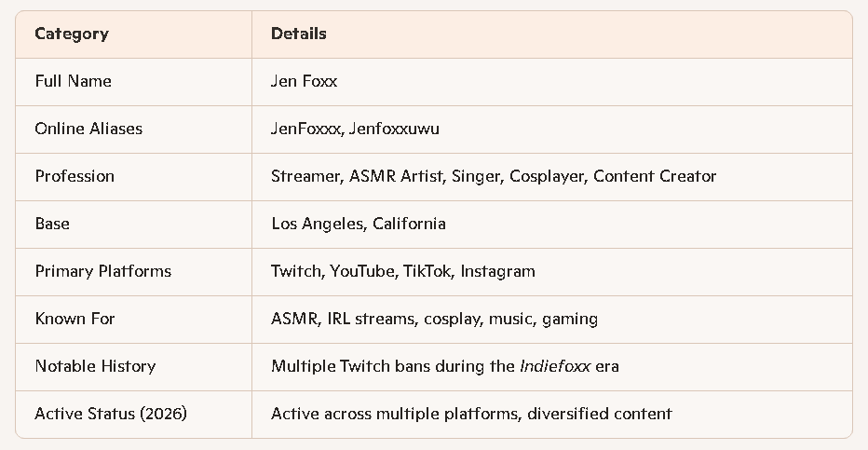Click the Jen Foxx name cell
Viewport: 868px width, 450px height.
pyautogui.click(x=305, y=81)
